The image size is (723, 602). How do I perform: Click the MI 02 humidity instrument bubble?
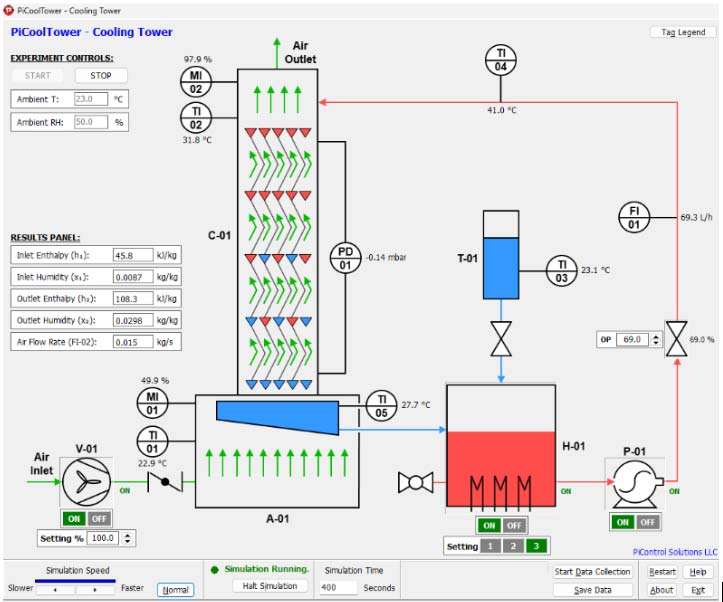click(196, 82)
